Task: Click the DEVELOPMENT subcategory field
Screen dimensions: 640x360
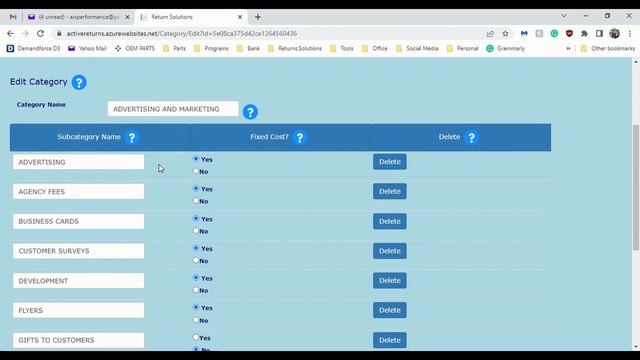Action: (x=78, y=281)
